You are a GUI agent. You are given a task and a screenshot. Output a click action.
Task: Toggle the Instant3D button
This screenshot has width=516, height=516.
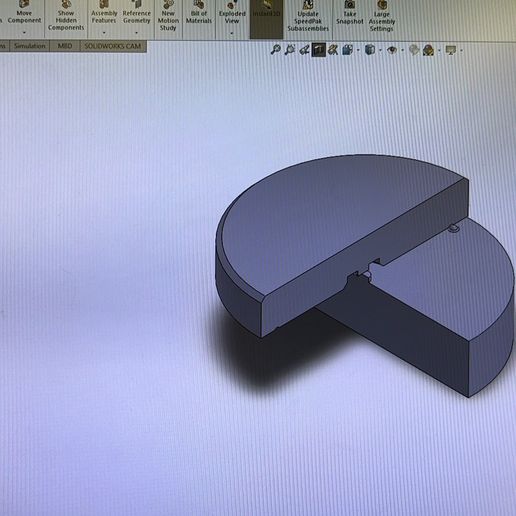(266, 19)
